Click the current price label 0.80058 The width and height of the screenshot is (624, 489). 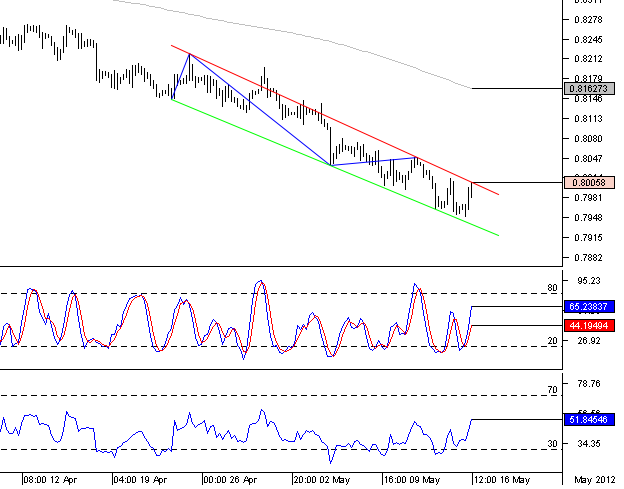pos(589,183)
